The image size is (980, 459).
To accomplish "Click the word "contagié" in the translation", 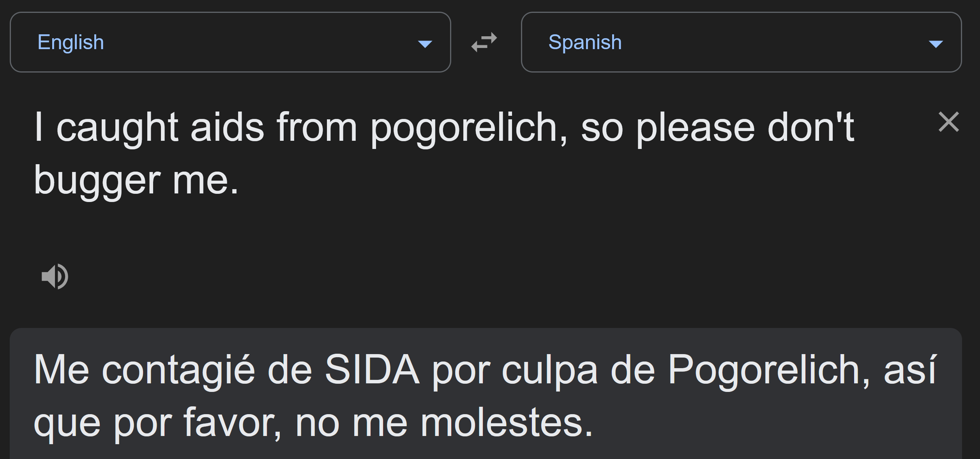I will (x=178, y=370).
